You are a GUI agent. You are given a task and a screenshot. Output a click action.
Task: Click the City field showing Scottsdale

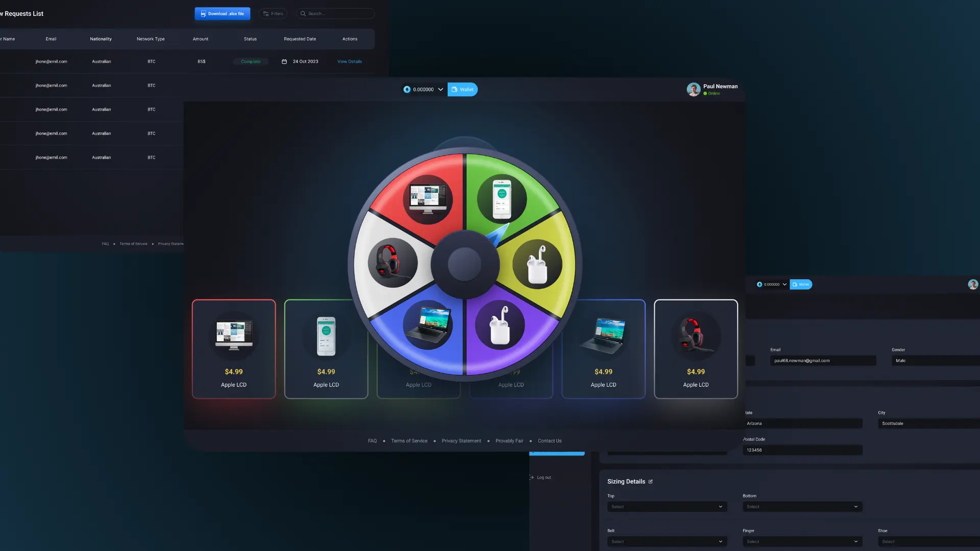click(929, 423)
